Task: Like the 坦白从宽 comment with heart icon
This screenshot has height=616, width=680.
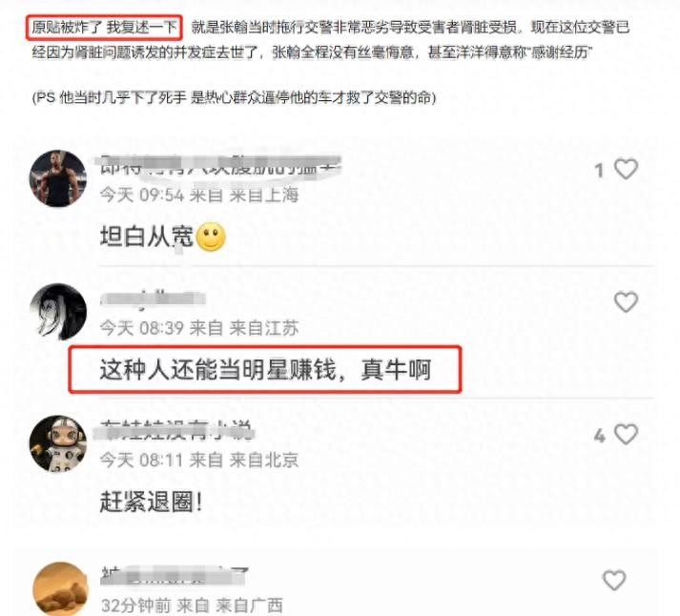Action: [626, 169]
